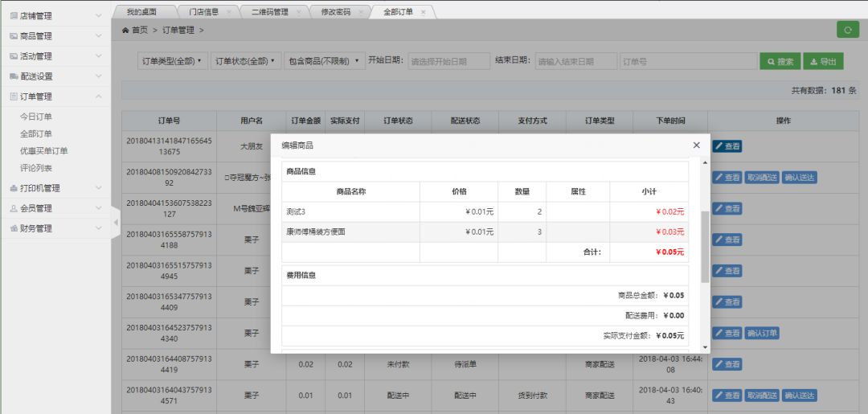Click 确认送达 for order ending 4571
This screenshot has width=868, height=414.
point(800,396)
